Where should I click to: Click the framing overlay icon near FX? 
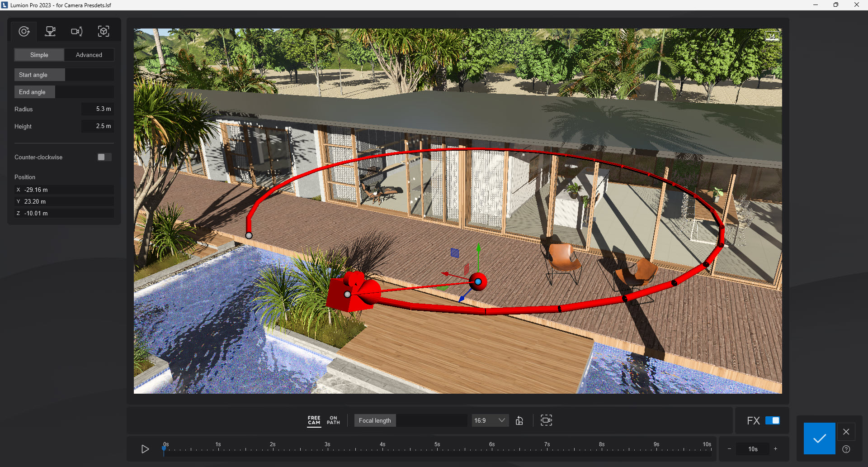(x=547, y=420)
